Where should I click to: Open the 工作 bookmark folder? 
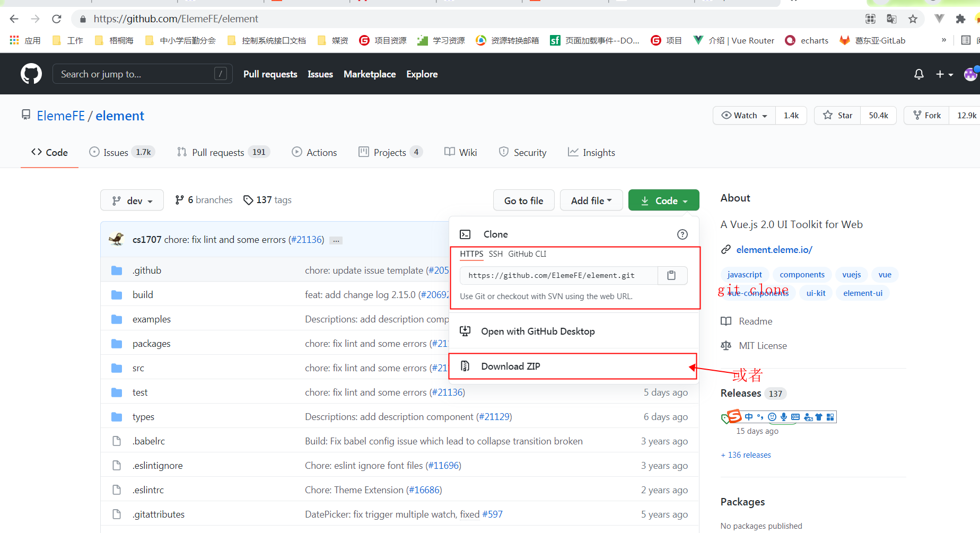(68, 40)
